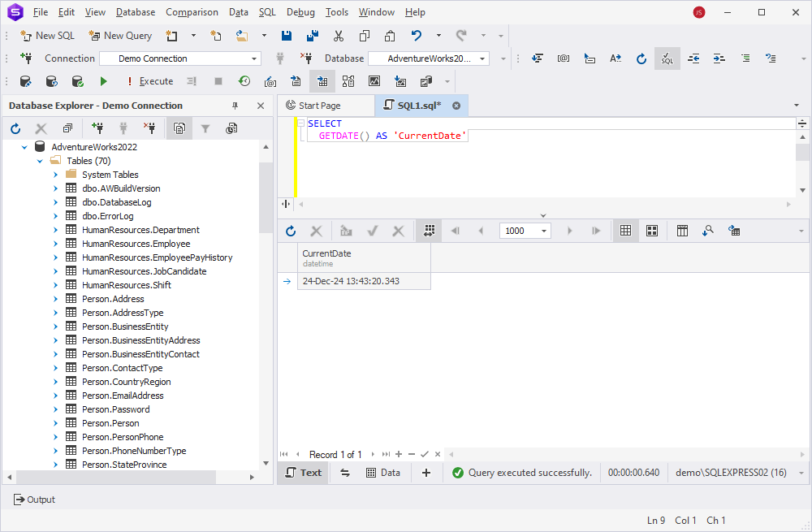Screen dimensions: 812x532
Task: Select the dbo.ErrorLog table
Action: [108, 216]
